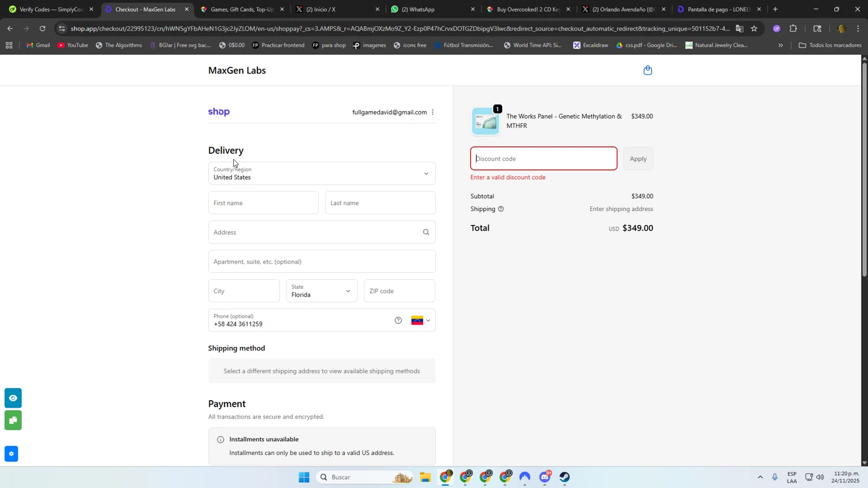
Task: Open a new browser tab
Action: 775,9
